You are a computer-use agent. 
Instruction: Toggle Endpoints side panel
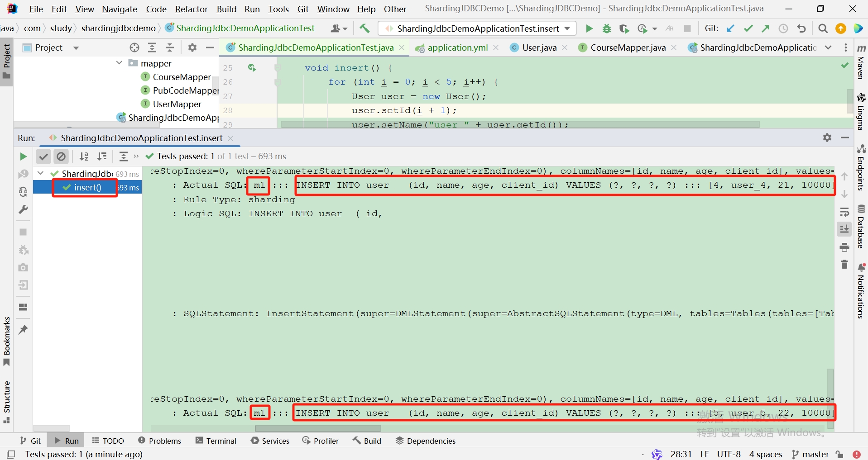(861, 167)
